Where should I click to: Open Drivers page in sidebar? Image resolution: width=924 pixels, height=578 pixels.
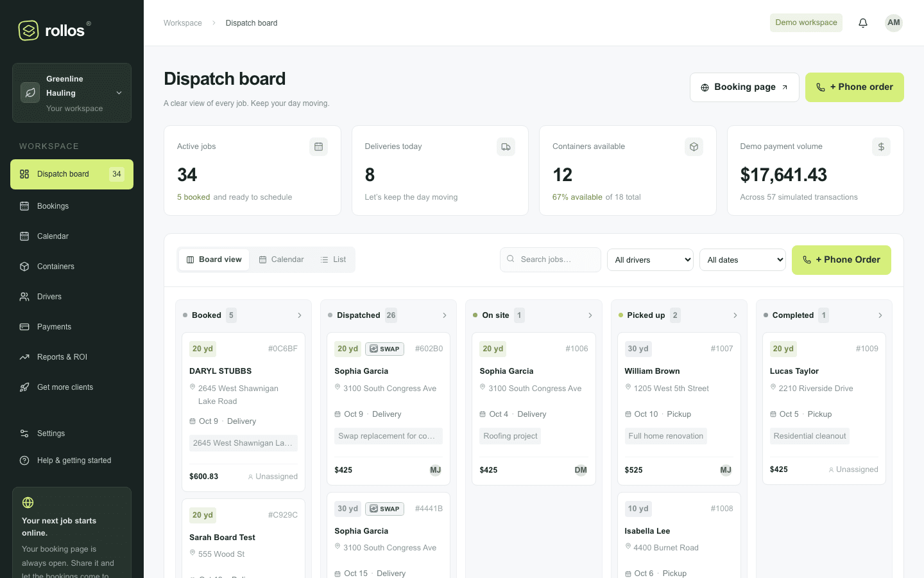(x=72, y=297)
